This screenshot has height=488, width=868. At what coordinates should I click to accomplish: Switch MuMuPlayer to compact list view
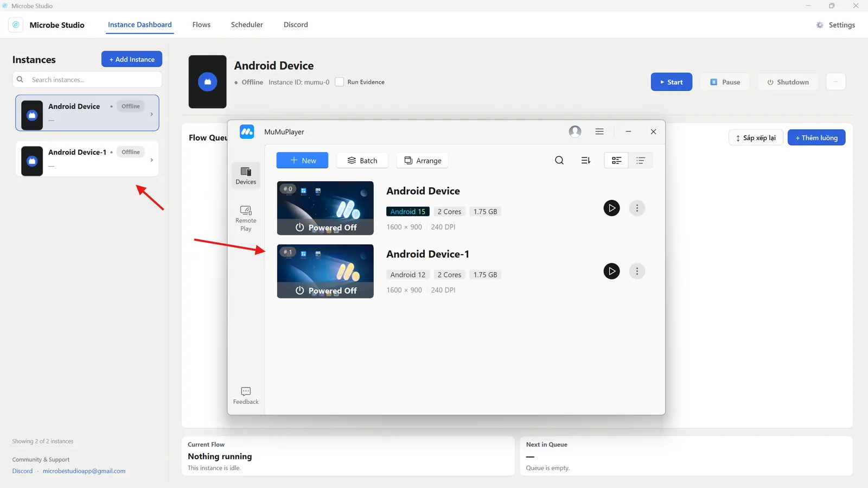click(641, 160)
